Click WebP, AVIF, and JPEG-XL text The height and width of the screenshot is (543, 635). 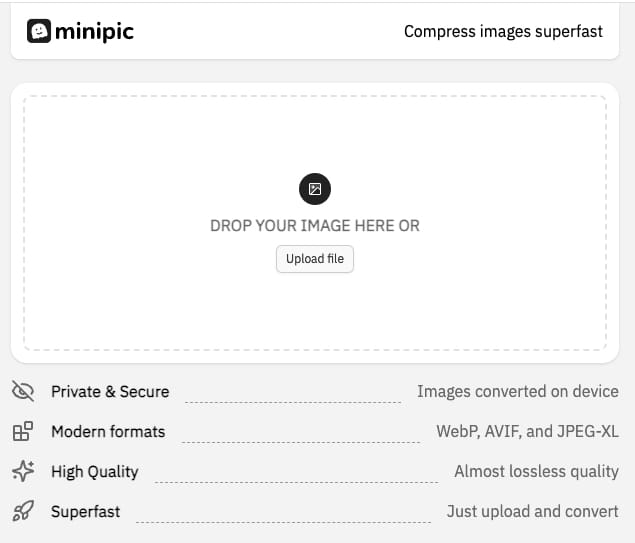[527, 432]
